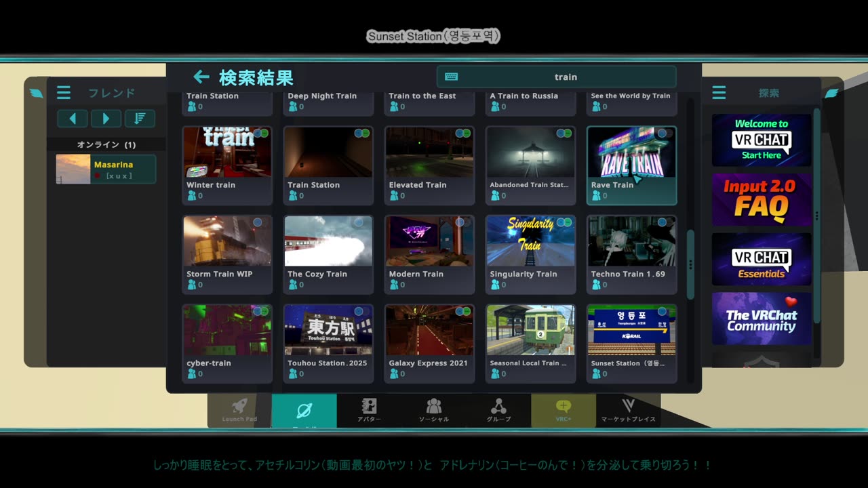Open Techno Train 1.69 world card
Screen dimensions: 868x488
pyautogui.click(x=631, y=255)
